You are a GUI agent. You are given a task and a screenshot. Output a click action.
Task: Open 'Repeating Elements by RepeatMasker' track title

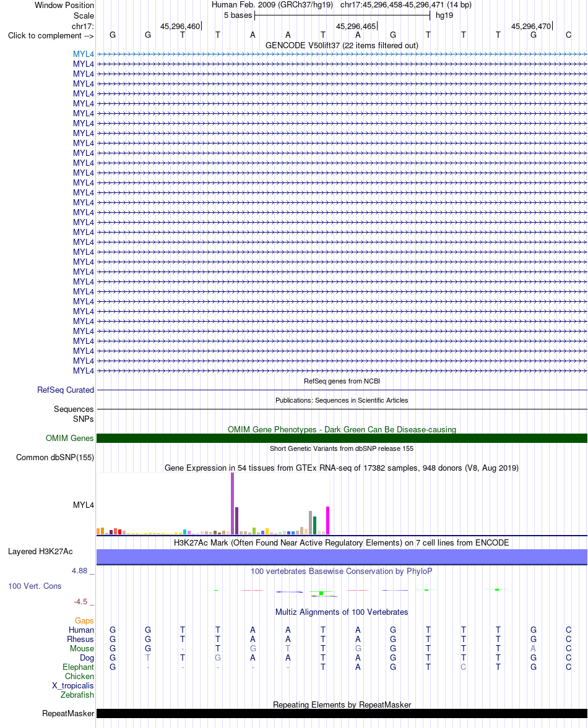pyautogui.click(x=342, y=704)
